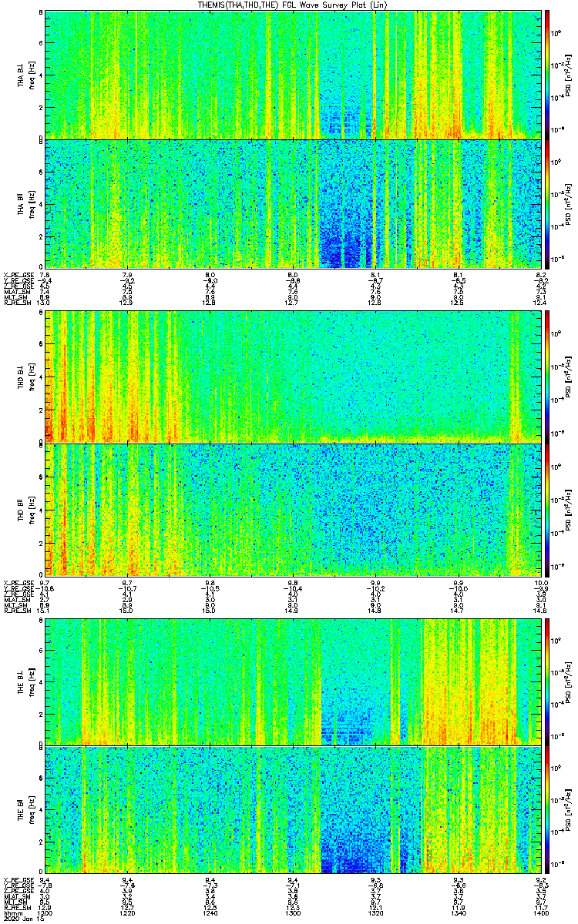Image resolution: width=578 pixels, height=924 pixels.
Task: Click the 1400 time tick label
Action: point(539,912)
